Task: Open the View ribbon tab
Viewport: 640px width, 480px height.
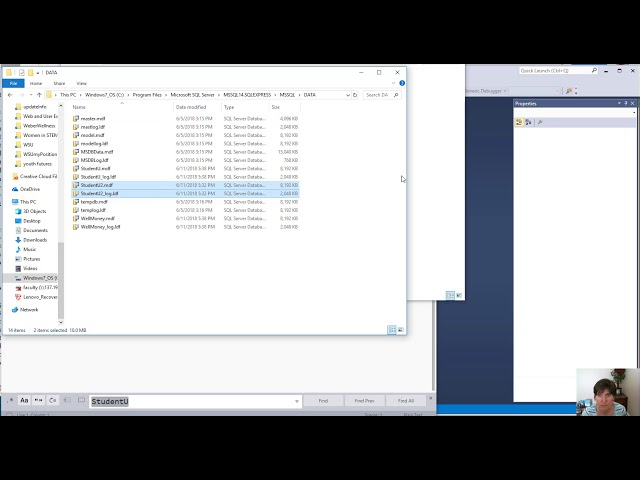Action: (82, 83)
